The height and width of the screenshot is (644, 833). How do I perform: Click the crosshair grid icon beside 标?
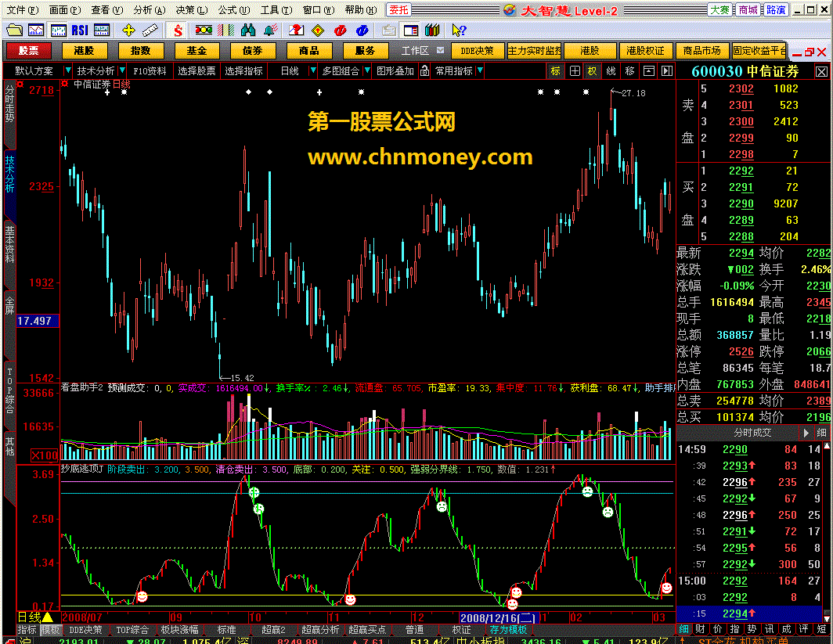pyautogui.click(x=575, y=70)
